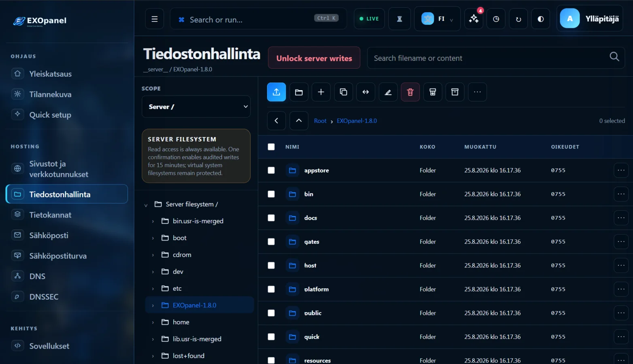
Task: Collapse the Server filesystem tree root
Action: (146, 205)
